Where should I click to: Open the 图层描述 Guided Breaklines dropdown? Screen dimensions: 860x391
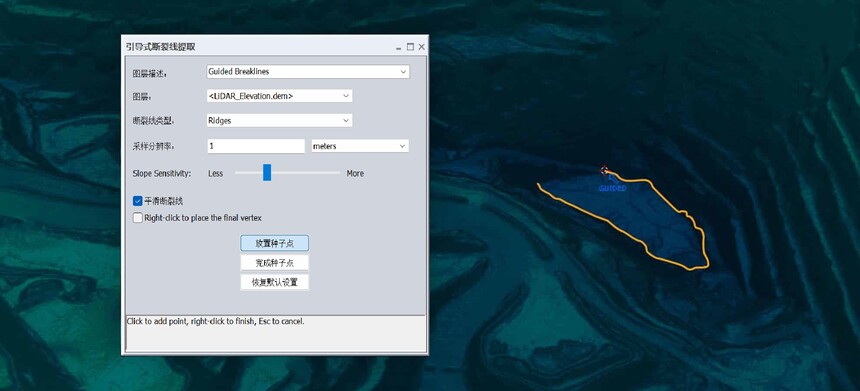pos(308,72)
